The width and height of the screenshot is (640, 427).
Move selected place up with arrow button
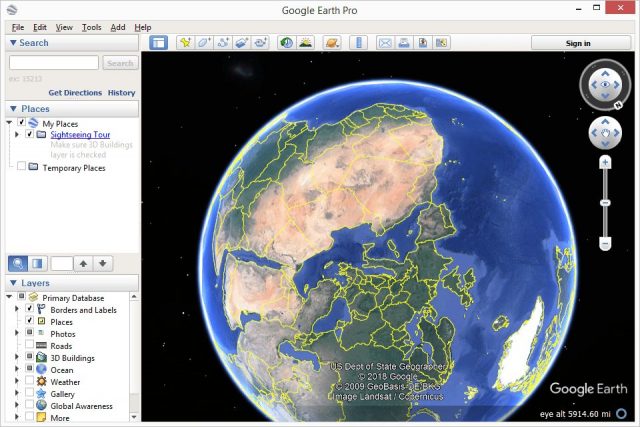coord(83,264)
